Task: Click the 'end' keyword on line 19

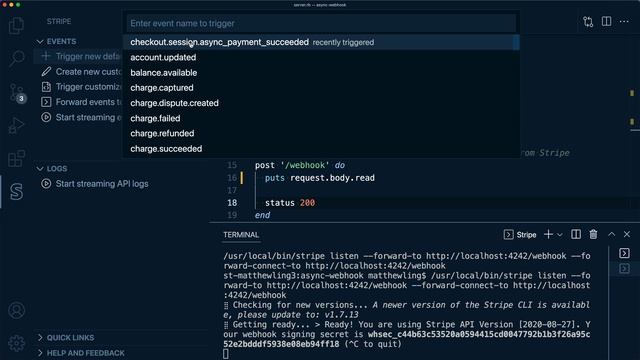Action: click(262, 215)
